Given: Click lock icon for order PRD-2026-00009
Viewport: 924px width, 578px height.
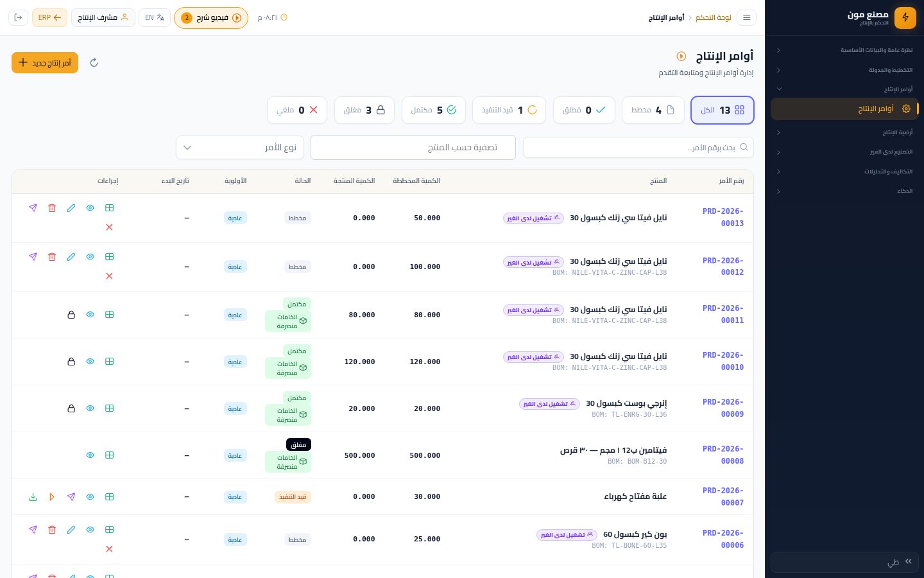Looking at the screenshot, I should click(71, 408).
